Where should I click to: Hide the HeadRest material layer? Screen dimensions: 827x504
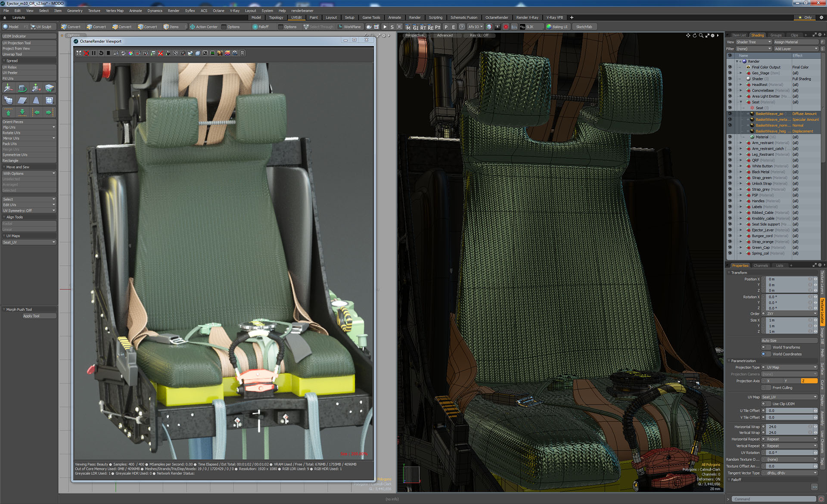click(730, 84)
